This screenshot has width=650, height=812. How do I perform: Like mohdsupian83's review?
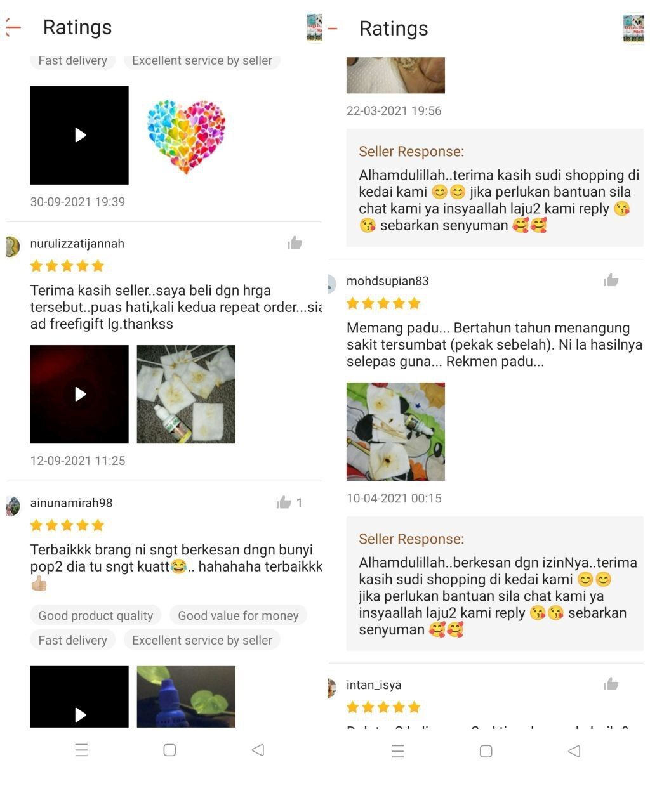pos(611,280)
